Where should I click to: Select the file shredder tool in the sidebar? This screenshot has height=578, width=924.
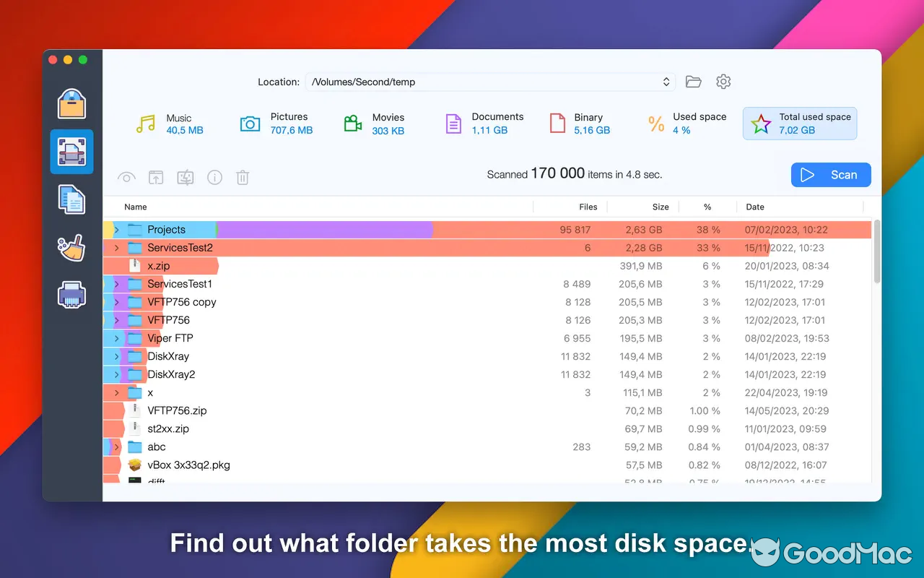pyautogui.click(x=72, y=295)
